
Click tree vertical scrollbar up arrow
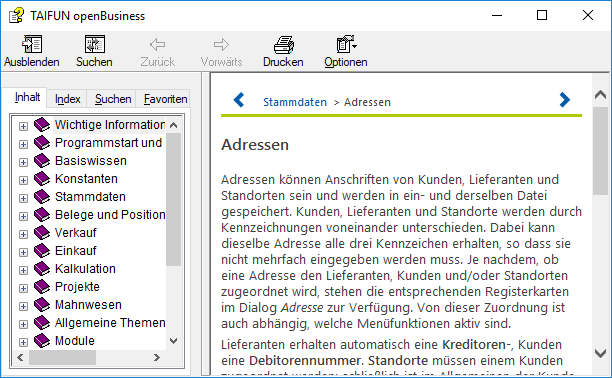(x=174, y=125)
